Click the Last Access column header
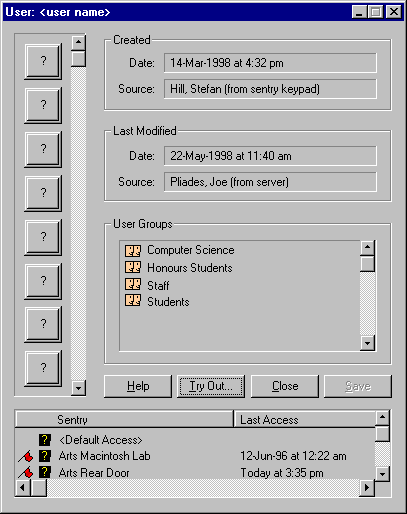Viewport: 407px width, 514px height. point(304,420)
